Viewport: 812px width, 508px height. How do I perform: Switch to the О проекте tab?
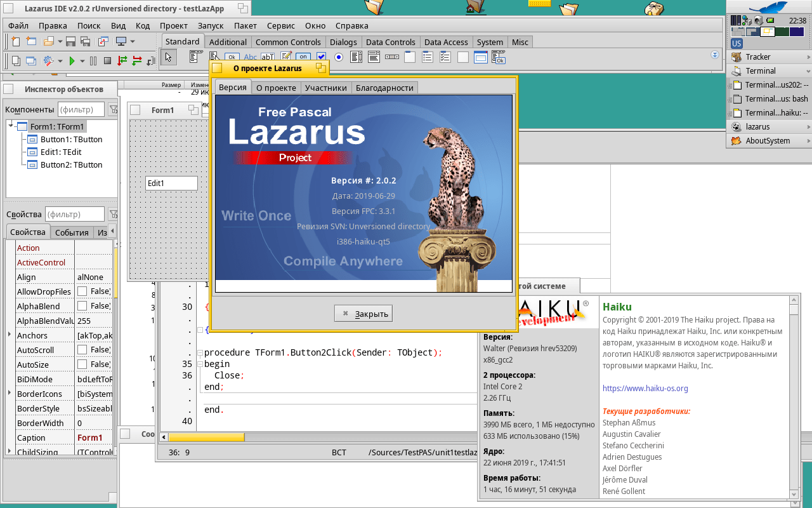[x=276, y=88]
